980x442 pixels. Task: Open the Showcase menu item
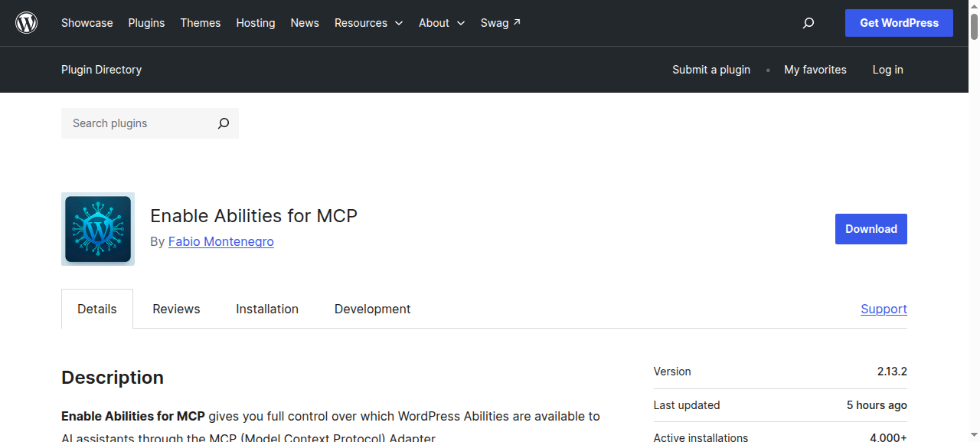coord(87,23)
